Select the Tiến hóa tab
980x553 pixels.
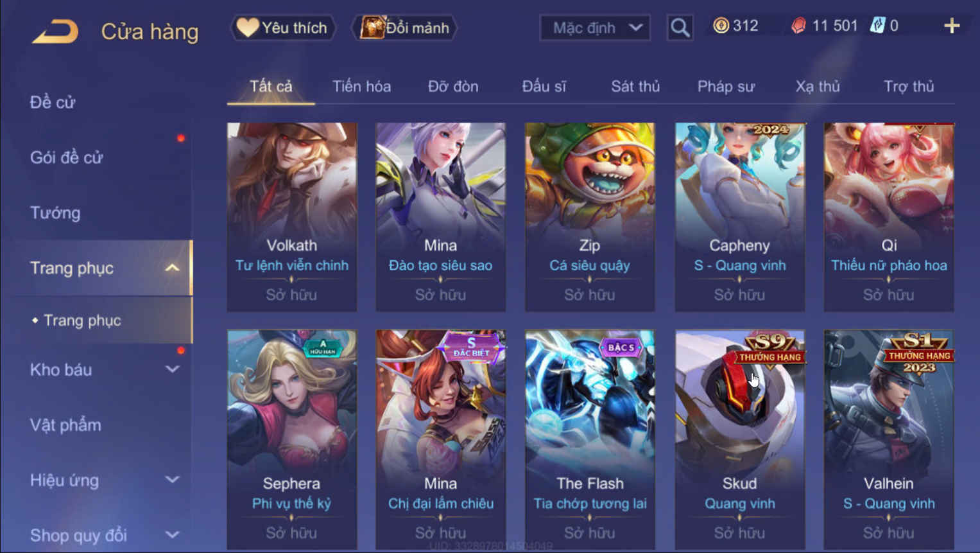pyautogui.click(x=361, y=86)
